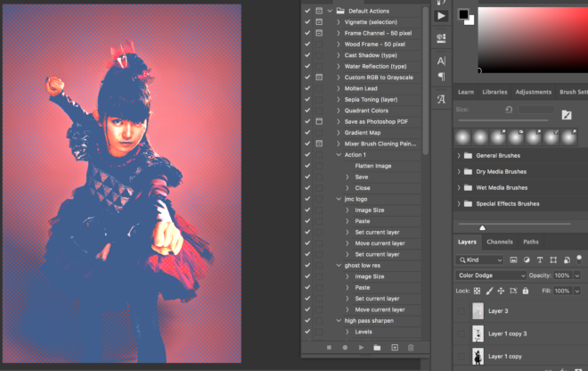Click the record action button in Actions panel
Screen dimensions: 588x371
(344, 347)
